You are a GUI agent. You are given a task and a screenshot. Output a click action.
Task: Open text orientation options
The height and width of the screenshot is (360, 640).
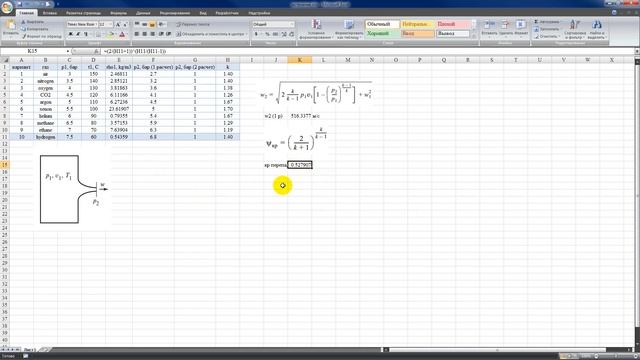click(162, 24)
